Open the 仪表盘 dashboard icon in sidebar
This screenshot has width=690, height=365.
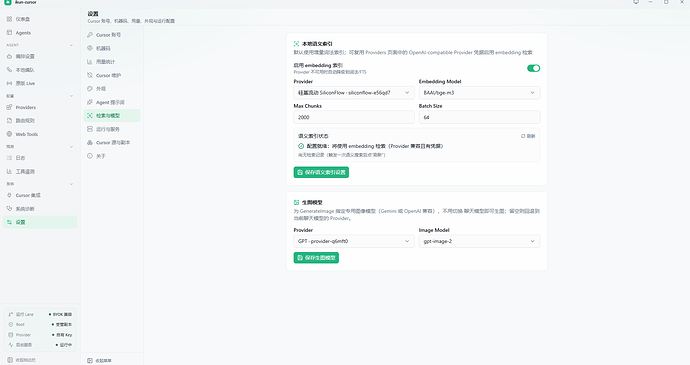(x=9, y=19)
